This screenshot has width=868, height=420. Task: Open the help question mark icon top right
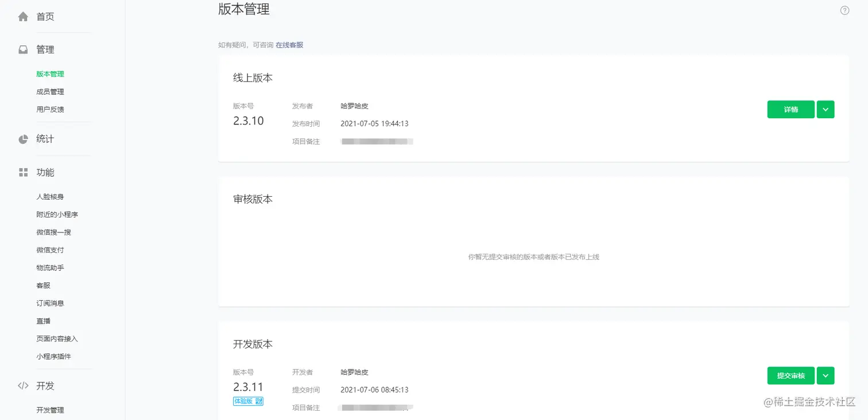pos(844,10)
